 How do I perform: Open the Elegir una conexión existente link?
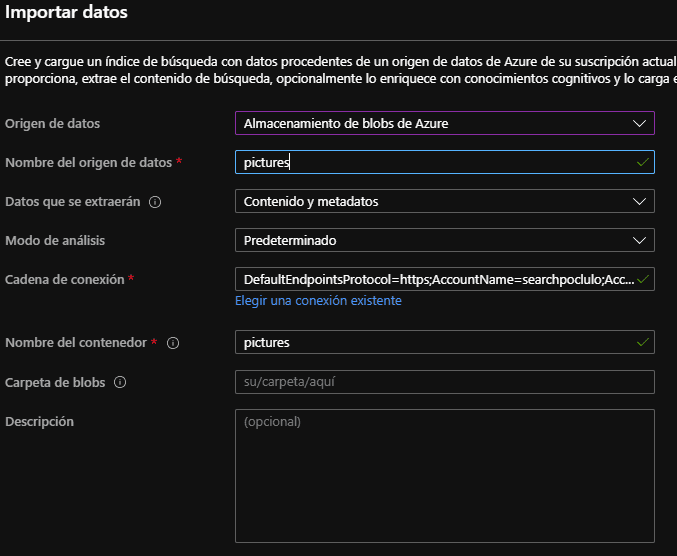[x=318, y=300]
